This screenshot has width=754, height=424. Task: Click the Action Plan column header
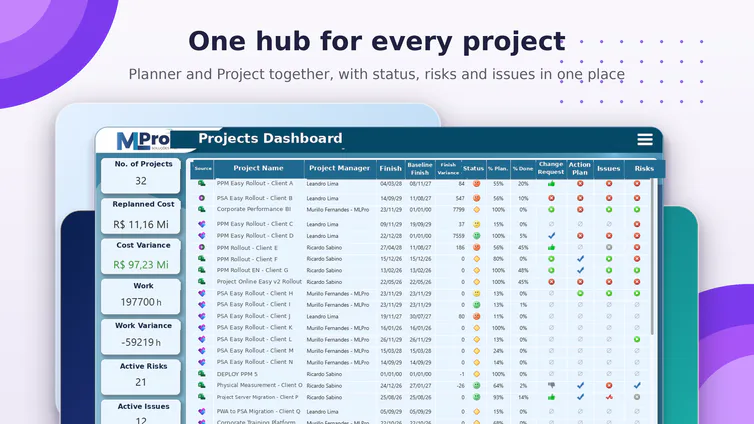coord(580,168)
